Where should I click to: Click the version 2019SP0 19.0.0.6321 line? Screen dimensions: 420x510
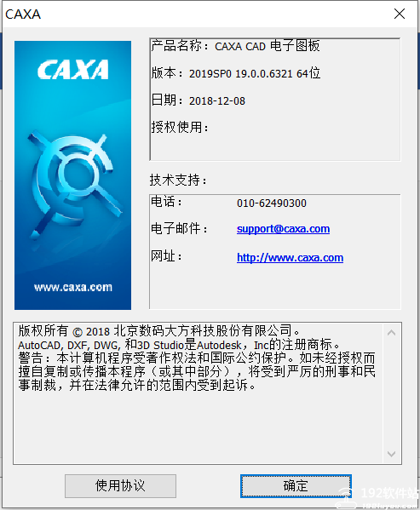point(235,73)
